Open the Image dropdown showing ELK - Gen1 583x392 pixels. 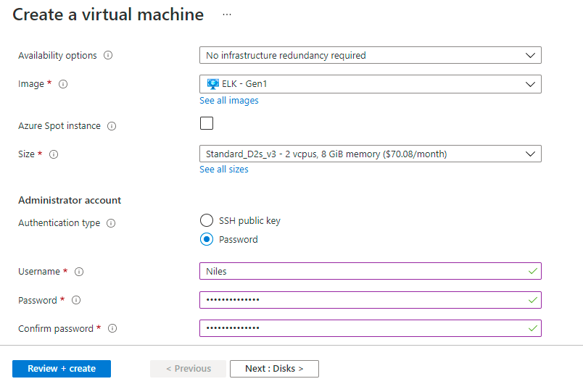click(370, 84)
